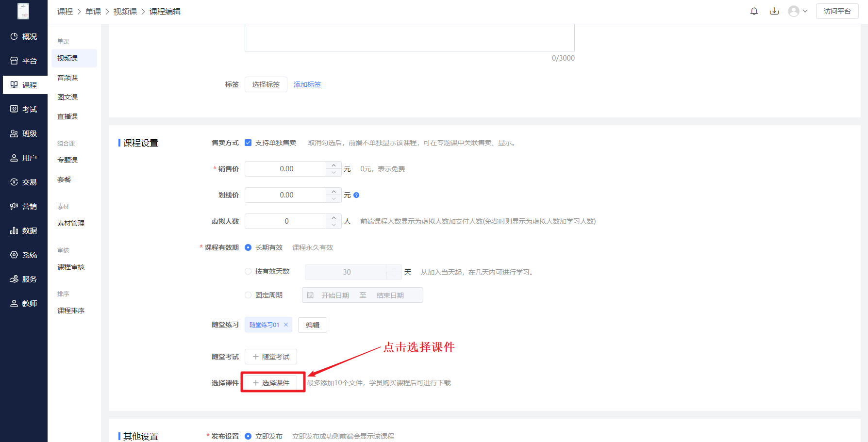Click the platform logo at top-left
The width and height of the screenshot is (868, 442).
pyautogui.click(x=23, y=11)
